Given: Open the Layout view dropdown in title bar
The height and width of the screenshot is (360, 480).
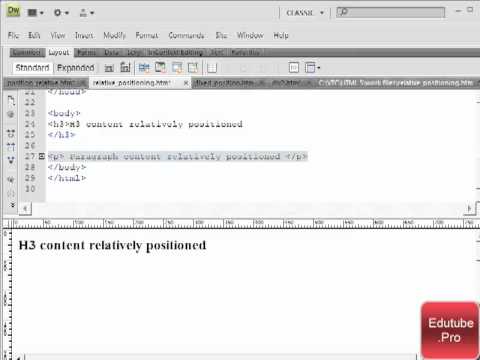Looking at the screenshot, I should (x=36, y=13).
